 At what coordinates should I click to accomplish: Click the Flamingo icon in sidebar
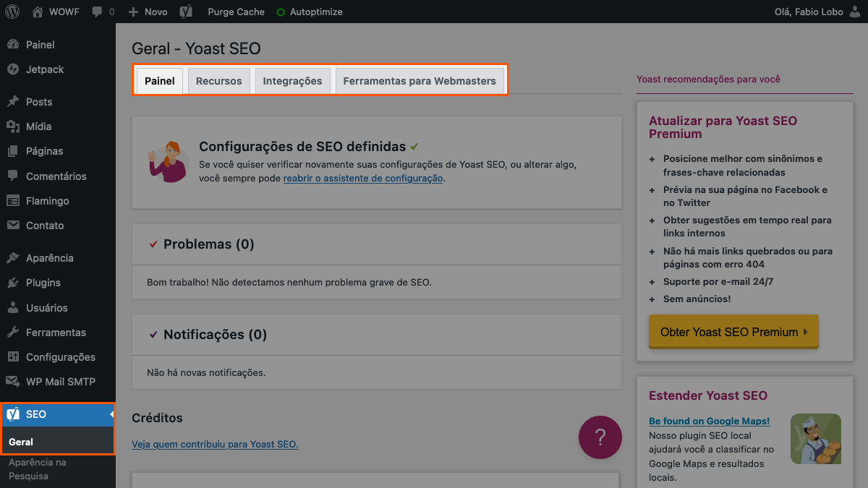(12, 201)
